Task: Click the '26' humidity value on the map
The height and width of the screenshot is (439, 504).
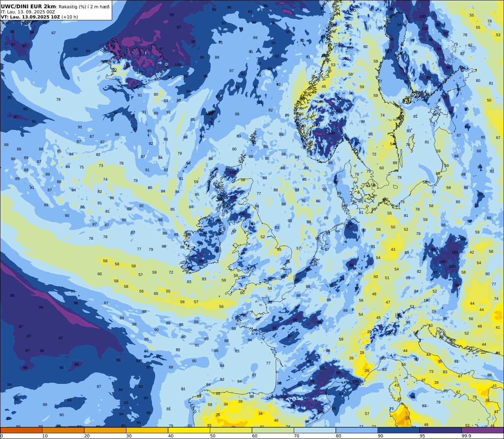Action: pyautogui.click(x=369, y=332)
